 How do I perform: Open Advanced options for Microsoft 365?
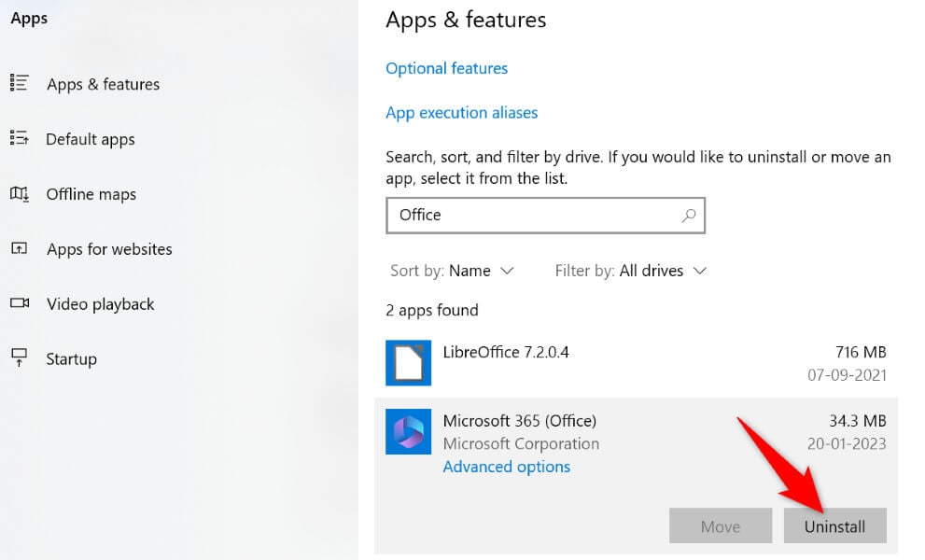tap(507, 467)
